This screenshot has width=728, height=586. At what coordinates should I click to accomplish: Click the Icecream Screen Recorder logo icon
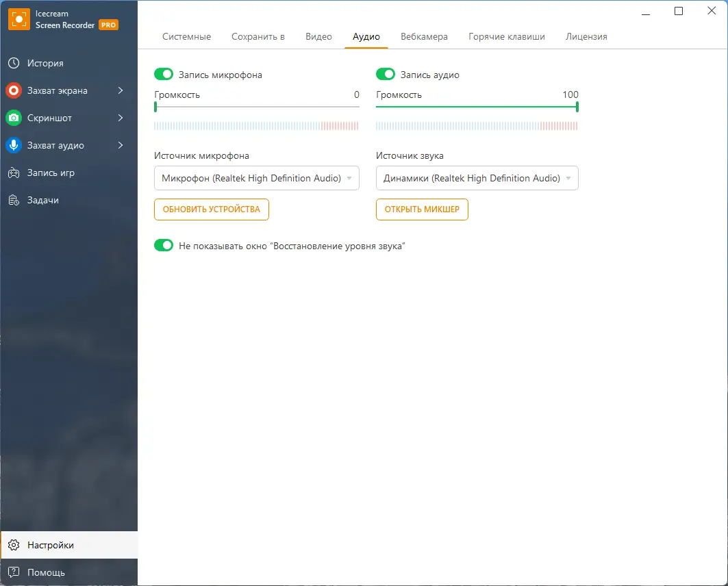click(x=19, y=19)
